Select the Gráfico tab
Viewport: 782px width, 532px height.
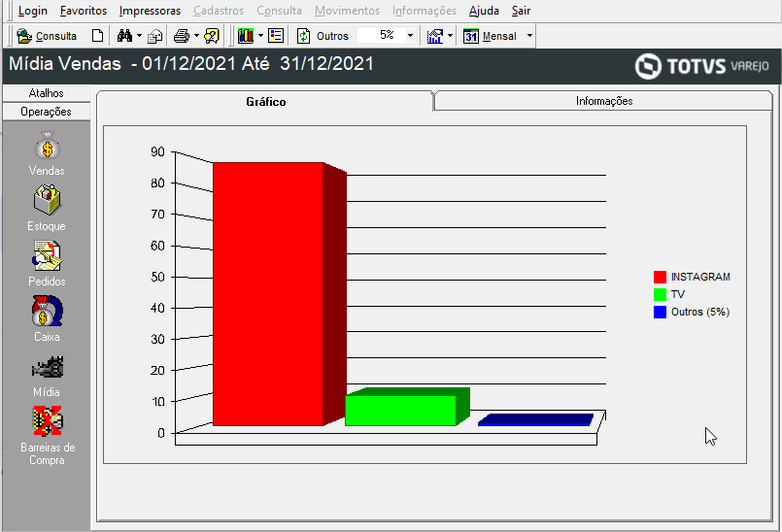(x=266, y=101)
